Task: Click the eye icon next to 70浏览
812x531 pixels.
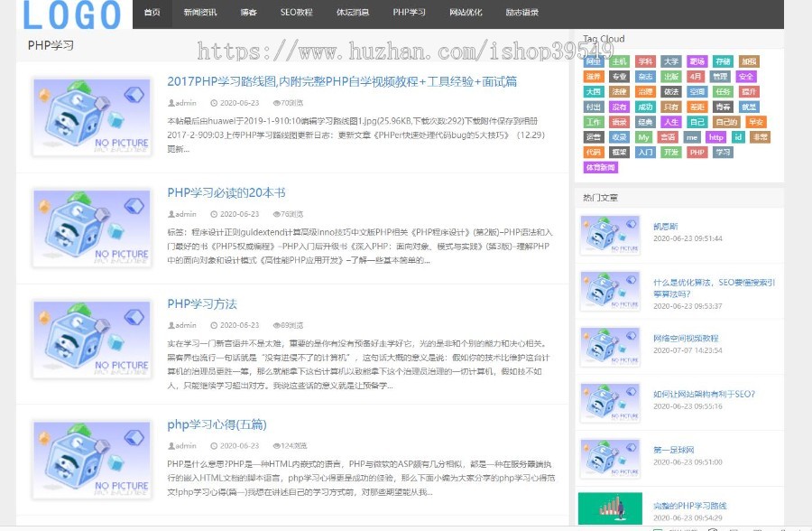Action: point(277,103)
